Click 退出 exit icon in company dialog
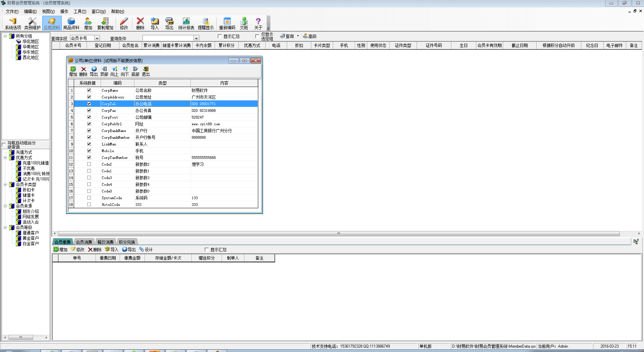This screenshot has height=352, width=644. tap(146, 71)
